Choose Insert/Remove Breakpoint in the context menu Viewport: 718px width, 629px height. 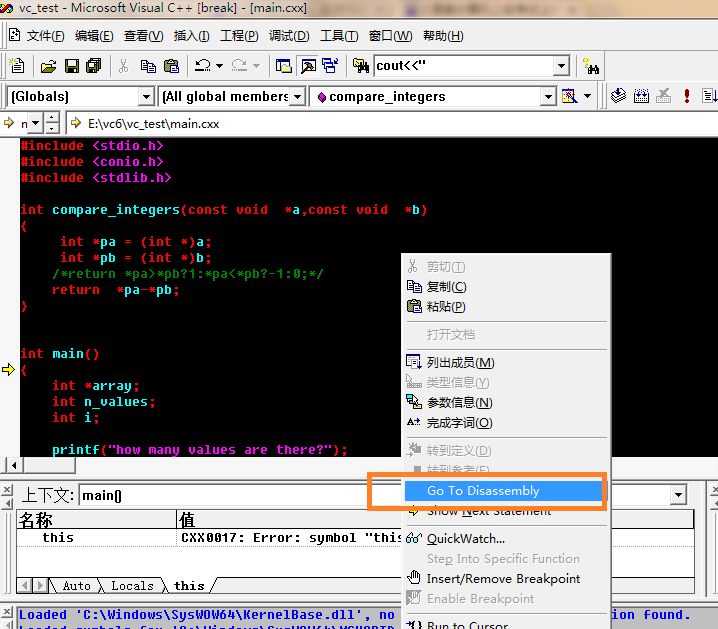click(506, 579)
